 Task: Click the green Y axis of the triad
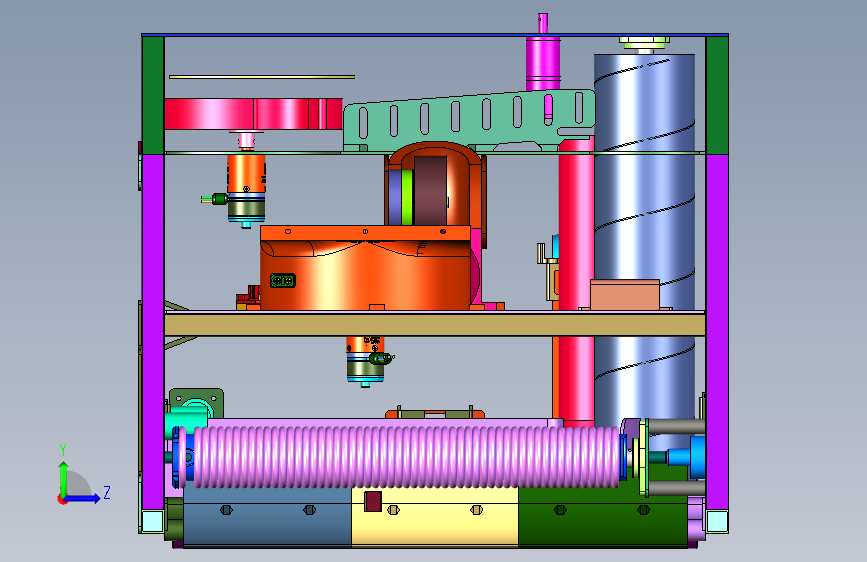coord(63,478)
